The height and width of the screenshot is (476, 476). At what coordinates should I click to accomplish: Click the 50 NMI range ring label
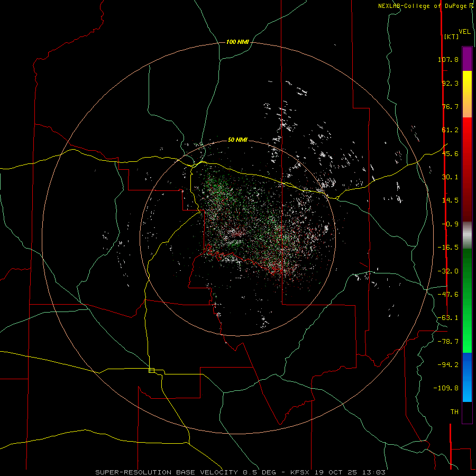click(237, 140)
